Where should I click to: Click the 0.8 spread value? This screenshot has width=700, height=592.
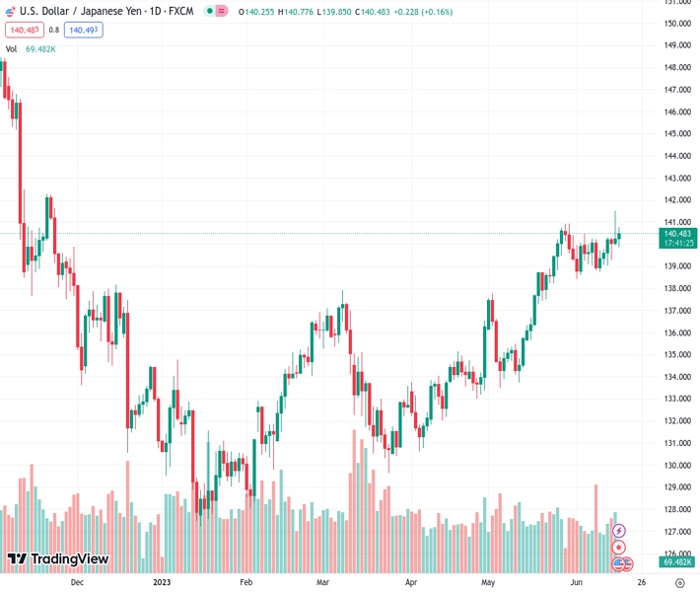53,30
